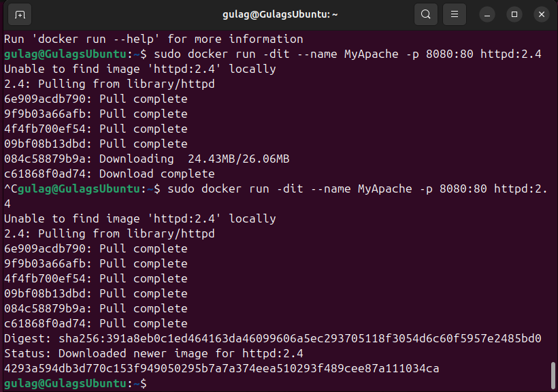
Task: Click the ^C interrupt characters
Action: [x=10, y=189]
